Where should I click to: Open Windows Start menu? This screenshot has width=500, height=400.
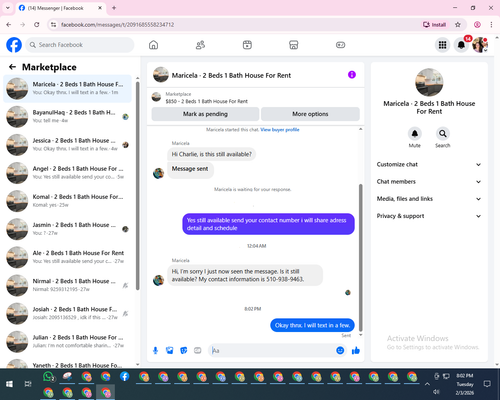tap(9, 384)
